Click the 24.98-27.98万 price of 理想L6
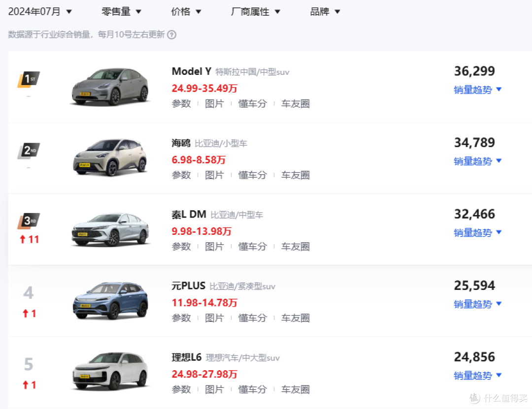The image size is (532, 409). (204, 375)
